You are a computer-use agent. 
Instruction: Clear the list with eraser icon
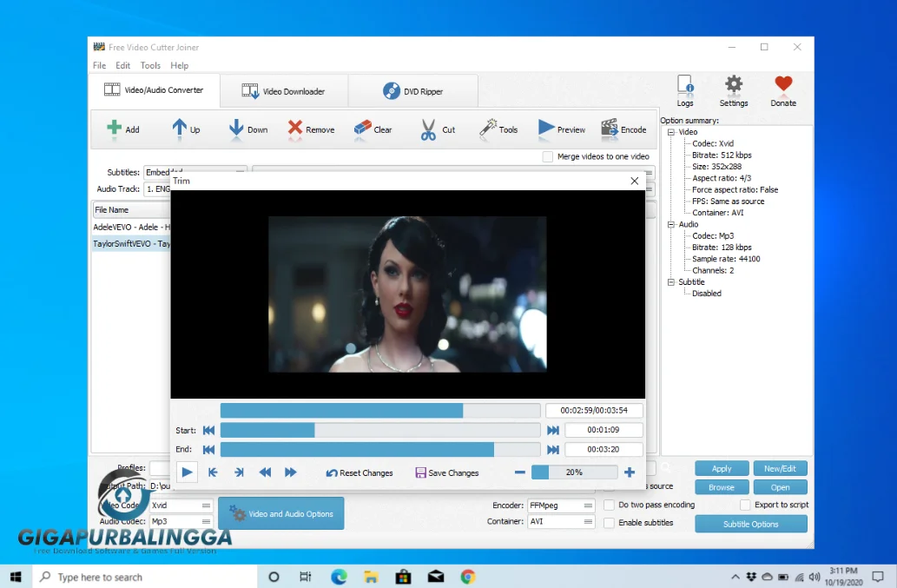[x=363, y=129]
